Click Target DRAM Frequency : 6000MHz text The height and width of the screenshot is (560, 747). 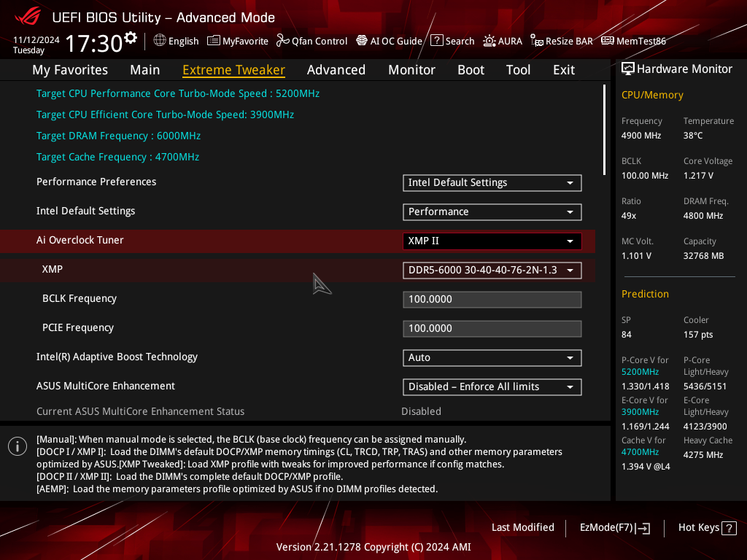tap(119, 136)
